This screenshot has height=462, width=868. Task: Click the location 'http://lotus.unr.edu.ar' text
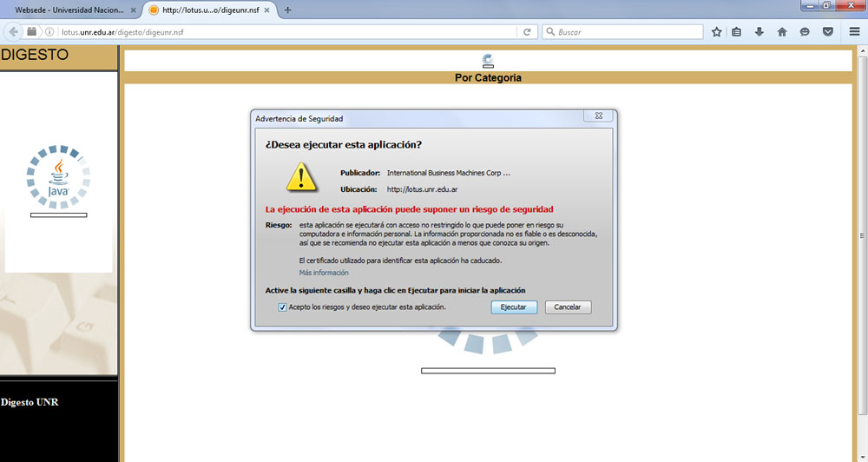click(x=422, y=189)
